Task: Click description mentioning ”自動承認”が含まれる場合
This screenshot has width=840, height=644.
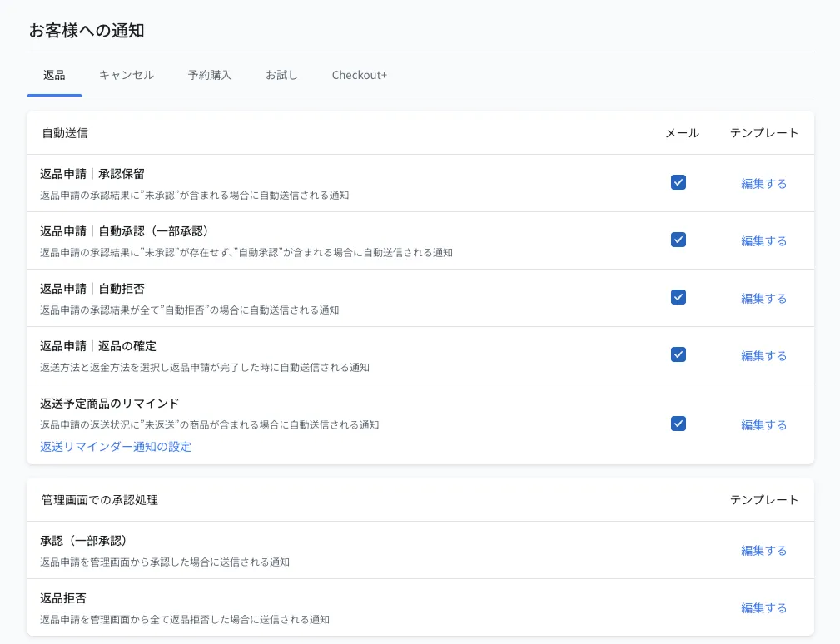Action: [246, 252]
